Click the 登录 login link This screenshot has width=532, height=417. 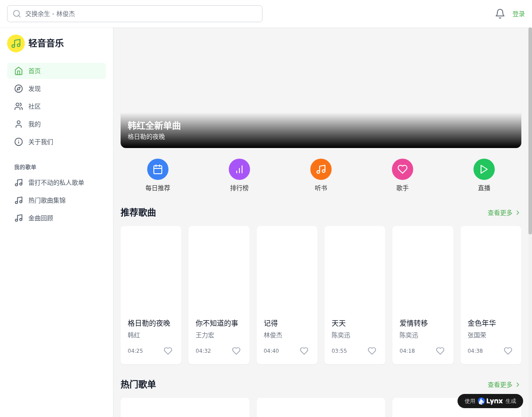click(519, 14)
